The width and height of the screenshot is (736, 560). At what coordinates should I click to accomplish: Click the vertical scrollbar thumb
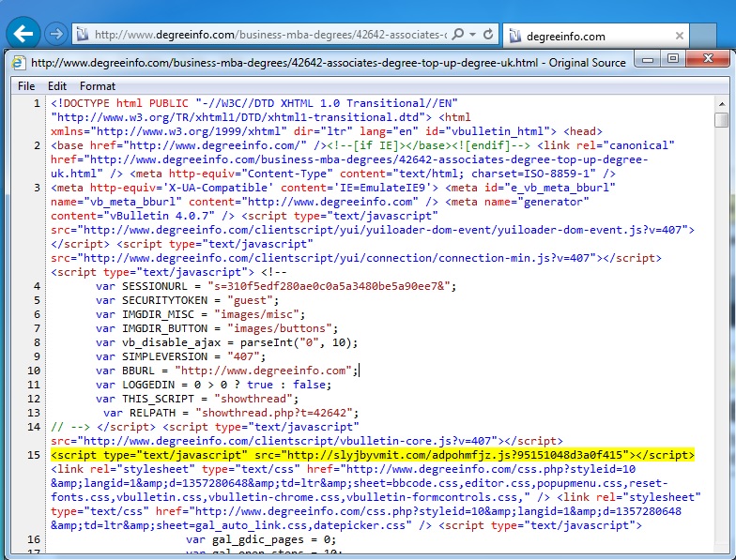click(720, 120)
